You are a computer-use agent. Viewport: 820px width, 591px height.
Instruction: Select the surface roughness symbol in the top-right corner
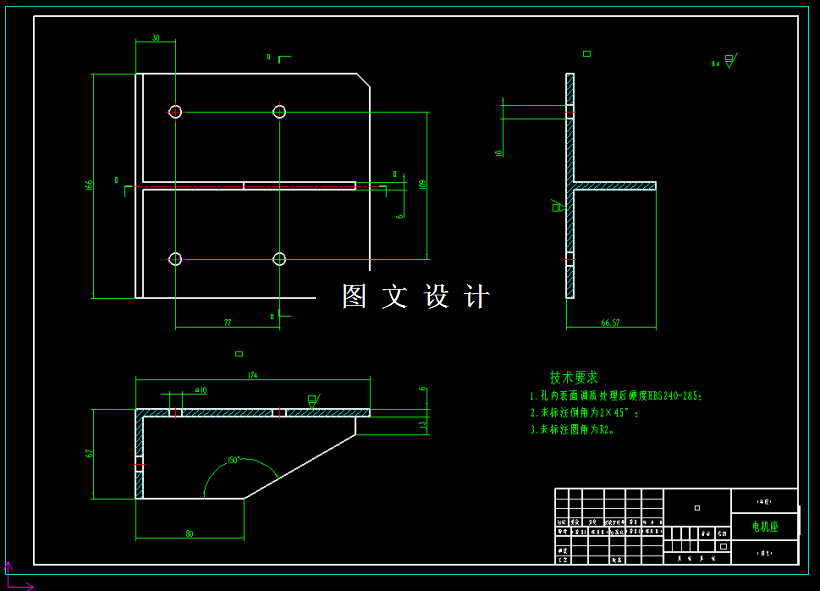pyautogui.click(x=731, y=61)
